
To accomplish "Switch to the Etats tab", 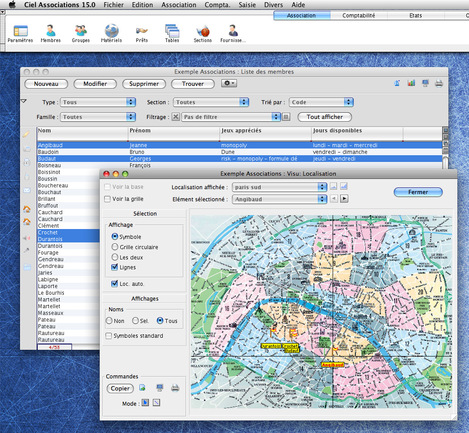I will tap(415, 15).
